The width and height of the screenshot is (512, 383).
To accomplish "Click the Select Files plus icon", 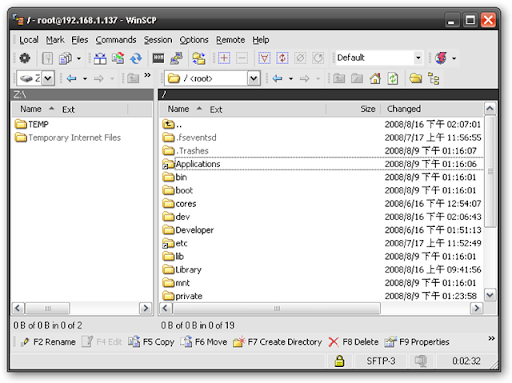I will [x=224, y=58].
